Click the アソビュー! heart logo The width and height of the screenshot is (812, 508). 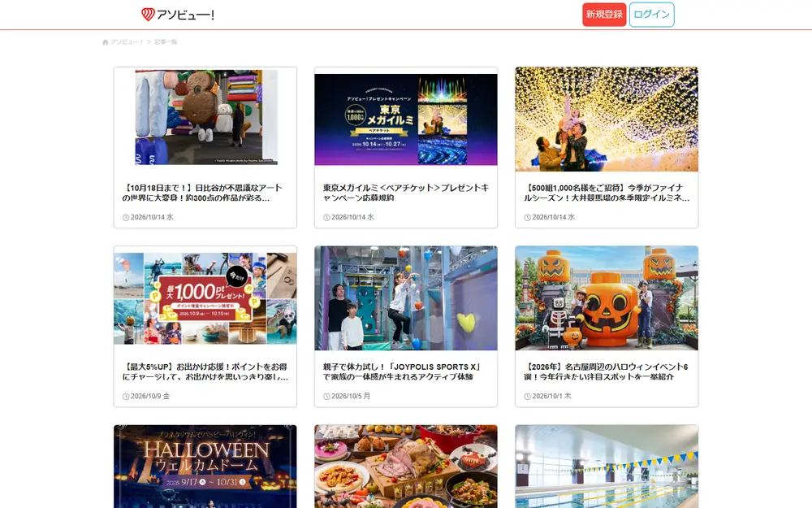click(x=178, y=15)
